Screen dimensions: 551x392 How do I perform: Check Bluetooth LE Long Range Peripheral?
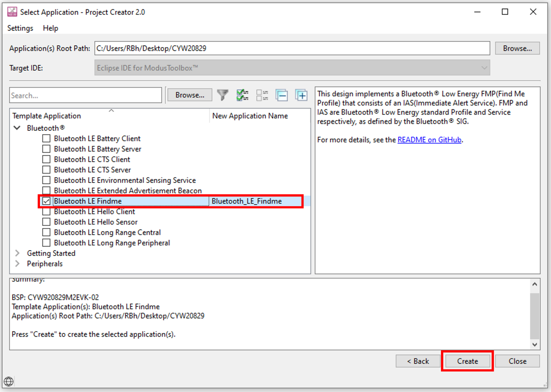tap(46, 243)
